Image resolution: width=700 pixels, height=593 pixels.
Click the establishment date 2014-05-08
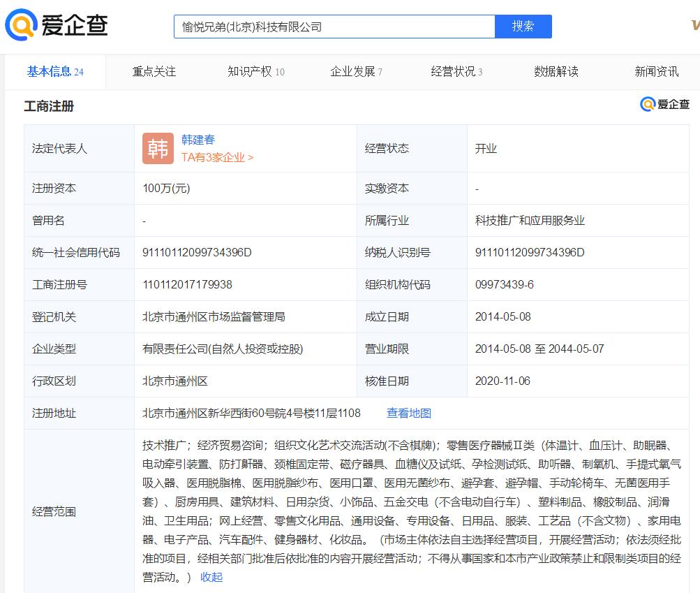[503, 317]
